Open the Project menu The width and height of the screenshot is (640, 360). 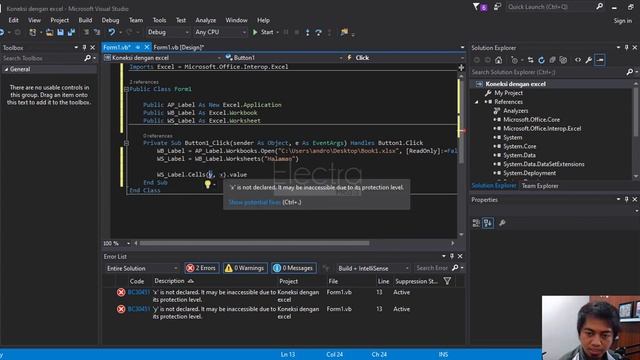60,20
